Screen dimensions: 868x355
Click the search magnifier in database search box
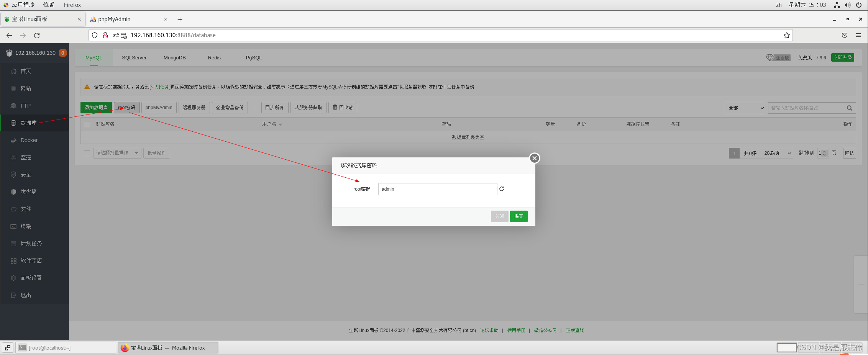coord(850,108)
